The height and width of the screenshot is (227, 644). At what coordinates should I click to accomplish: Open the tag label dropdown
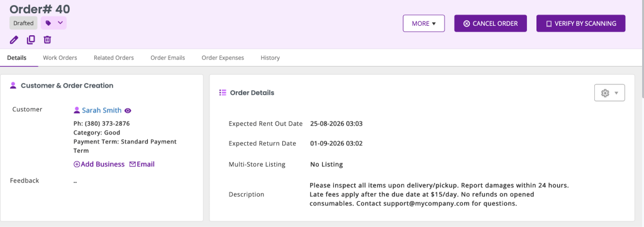pos(54,23)
